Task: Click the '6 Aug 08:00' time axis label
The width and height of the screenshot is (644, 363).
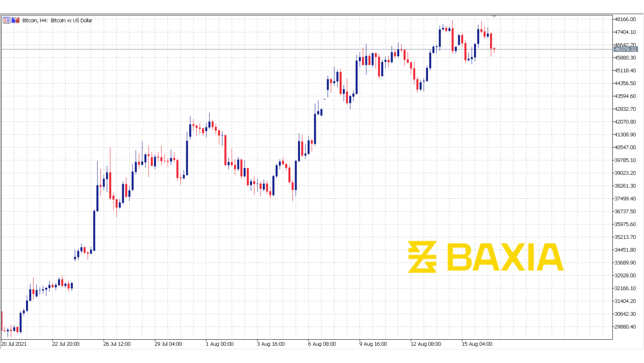Action: pos(322,344)
